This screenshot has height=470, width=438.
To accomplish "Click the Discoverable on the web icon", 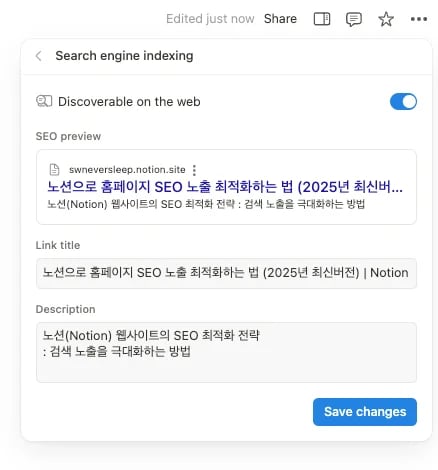I will pyautogui.click(x=44, y=101).
